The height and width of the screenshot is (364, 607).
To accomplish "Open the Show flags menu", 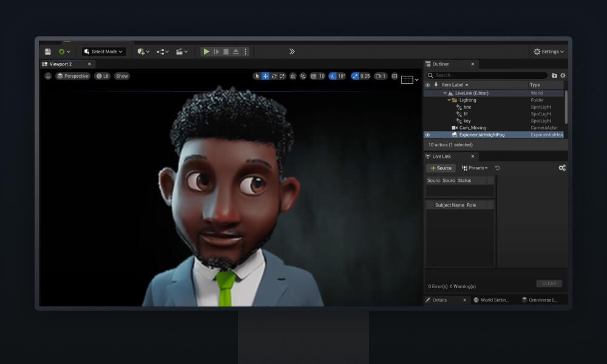I will (122, 76).
